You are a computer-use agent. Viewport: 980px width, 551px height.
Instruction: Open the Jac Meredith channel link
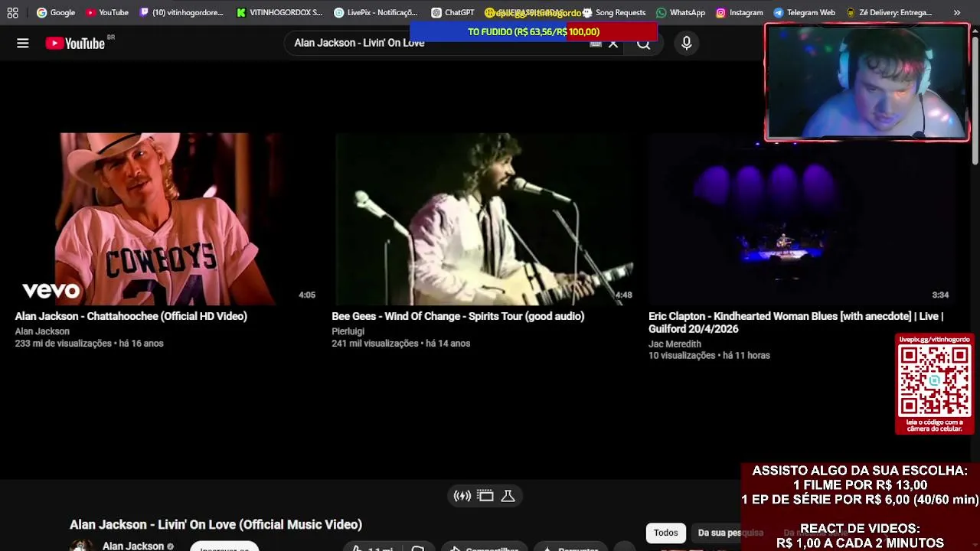pyautogui.click(x=675, y=344)
